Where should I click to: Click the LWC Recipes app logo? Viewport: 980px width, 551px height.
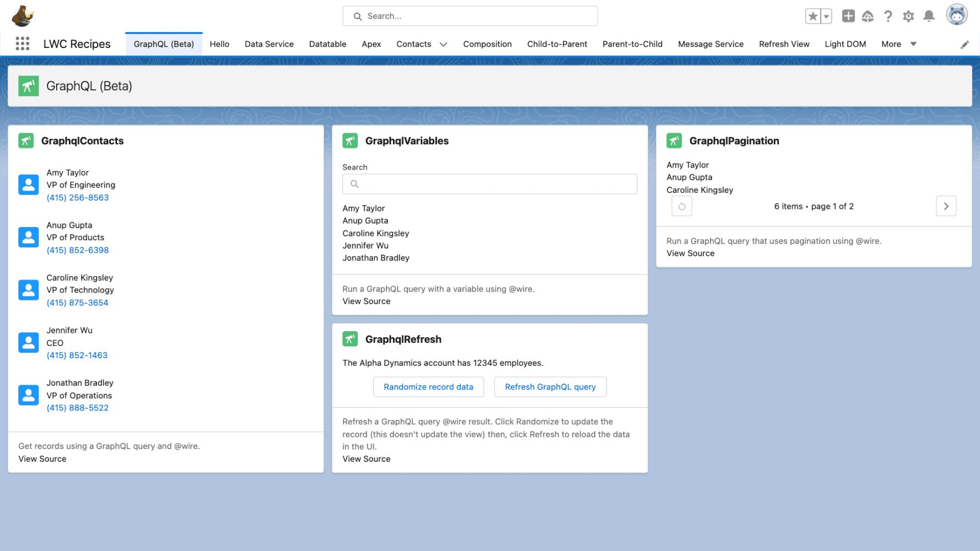click(23, 16)
